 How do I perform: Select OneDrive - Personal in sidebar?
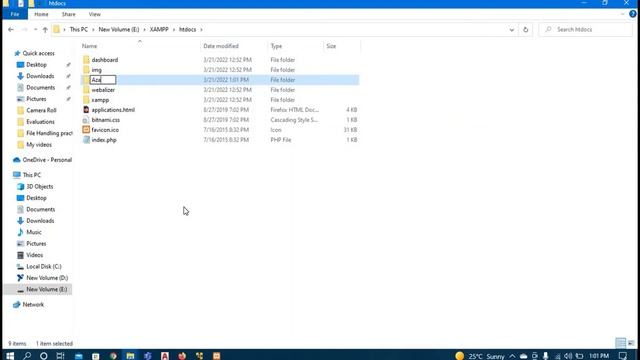coord(47,160)
